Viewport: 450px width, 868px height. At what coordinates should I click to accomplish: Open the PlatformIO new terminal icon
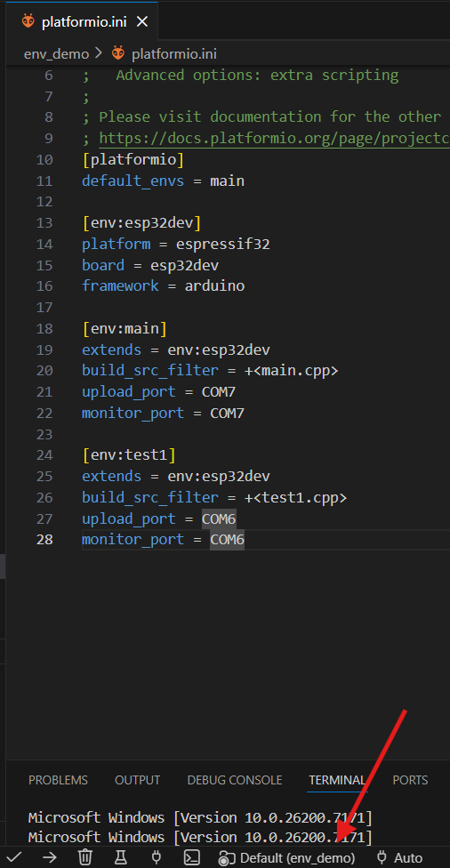click(192, 857)
